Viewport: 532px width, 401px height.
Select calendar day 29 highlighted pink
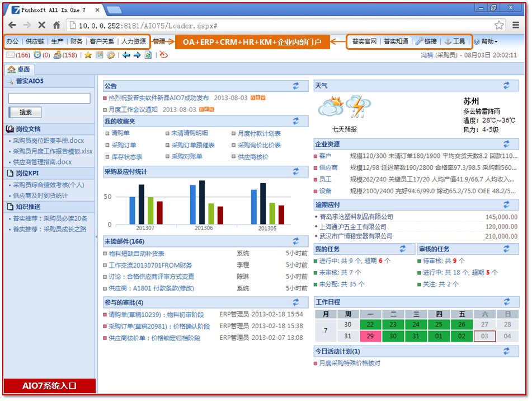pos(370,336)
